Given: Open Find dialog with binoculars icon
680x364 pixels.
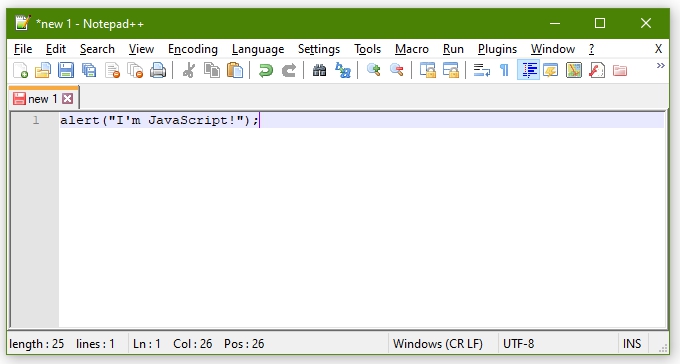Looking at the screenshot, I should (320, 70).
